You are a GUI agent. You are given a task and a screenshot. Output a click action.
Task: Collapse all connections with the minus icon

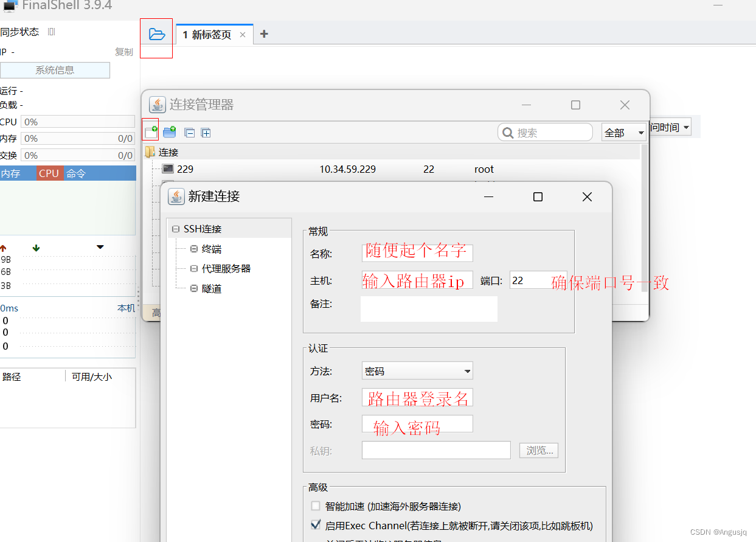(190, 133)
